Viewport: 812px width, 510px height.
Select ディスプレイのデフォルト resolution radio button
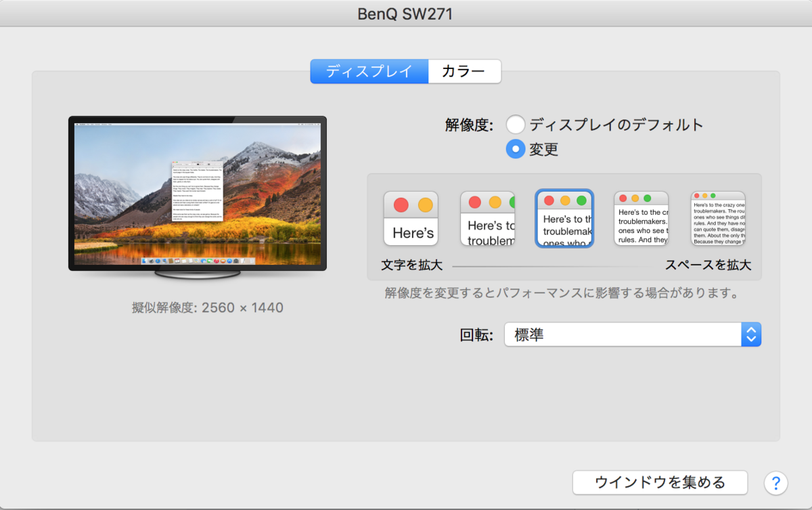pyautogui.click(x=516, y=125)
